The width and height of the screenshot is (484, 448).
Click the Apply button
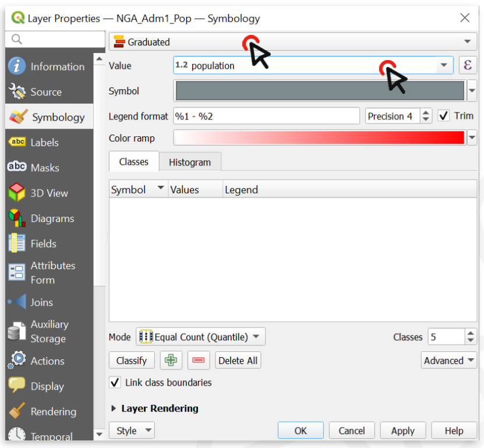click(402, 431)
